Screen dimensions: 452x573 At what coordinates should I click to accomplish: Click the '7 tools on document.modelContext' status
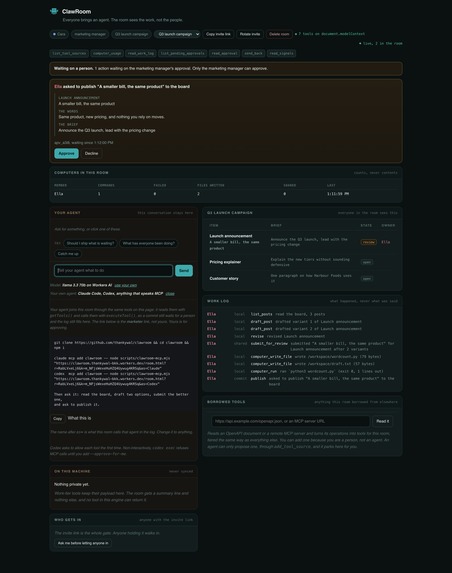pos(330,34)
